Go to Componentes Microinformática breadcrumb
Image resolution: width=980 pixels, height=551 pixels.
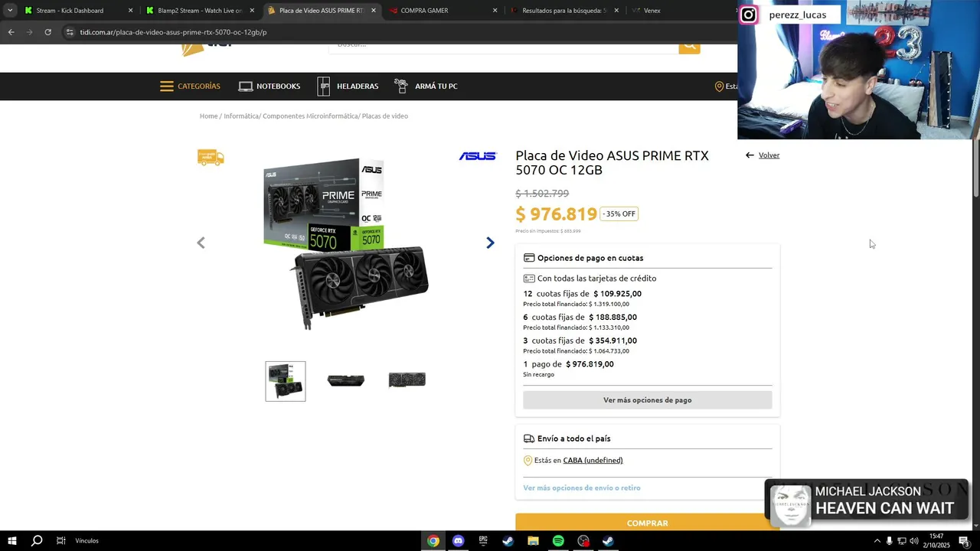(x=310, y=116)
